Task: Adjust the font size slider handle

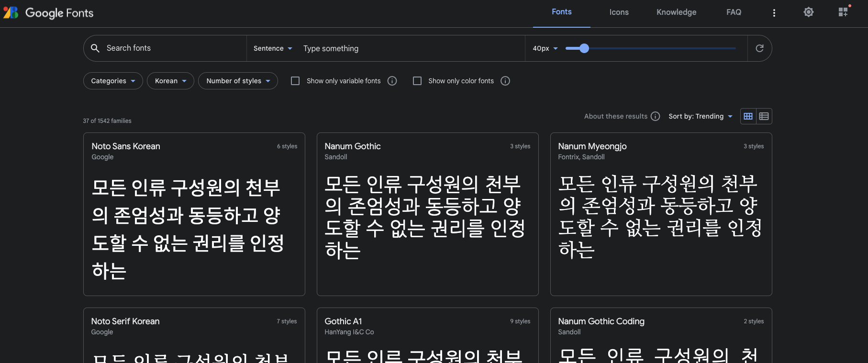Action: click(584, 48)
